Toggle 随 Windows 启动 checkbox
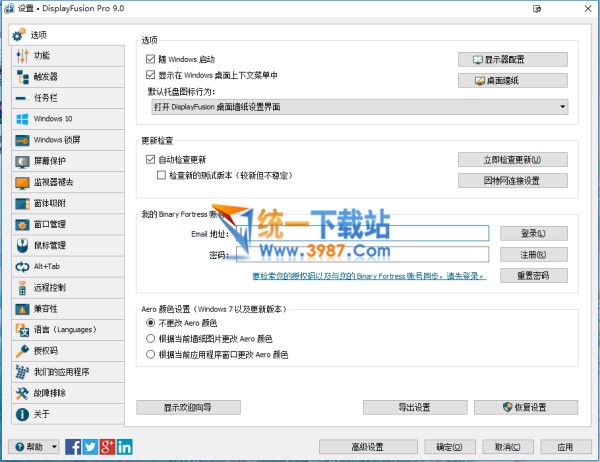The image size is (600, 462). 150,60
